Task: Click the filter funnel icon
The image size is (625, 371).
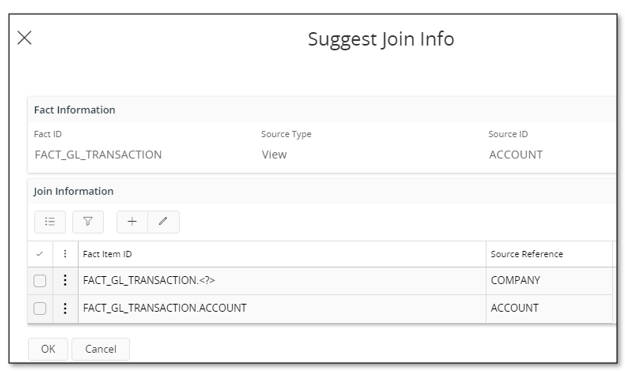Action: (88, 222)
